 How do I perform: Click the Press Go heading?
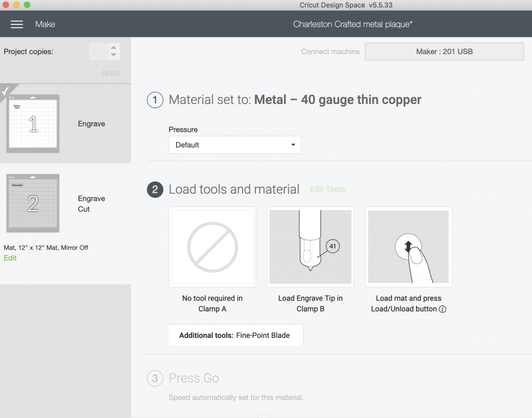tap(194, 378)
